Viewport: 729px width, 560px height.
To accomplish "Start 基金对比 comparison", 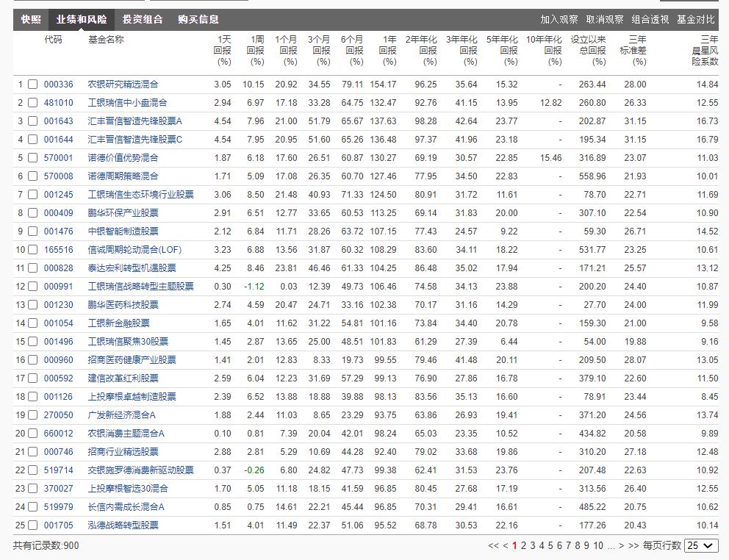I will (x=694, y=20).
